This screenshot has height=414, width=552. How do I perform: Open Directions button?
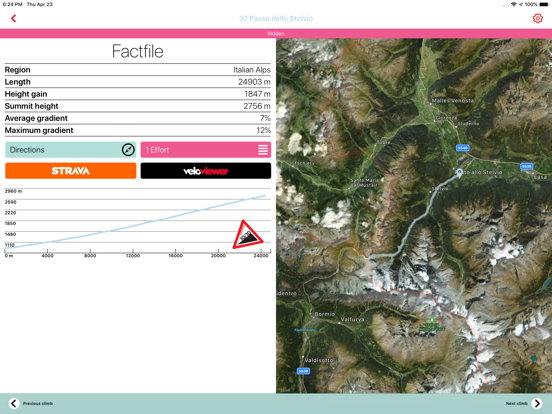pyautogui.click(x=70, y=150)
